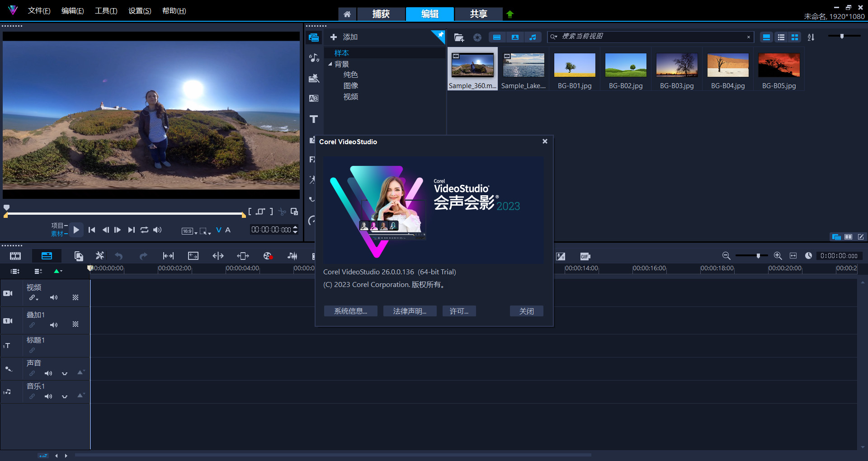Click the 法律声明... button
Viewport: 868px width, 461px height.
click(x=410, y=311)
